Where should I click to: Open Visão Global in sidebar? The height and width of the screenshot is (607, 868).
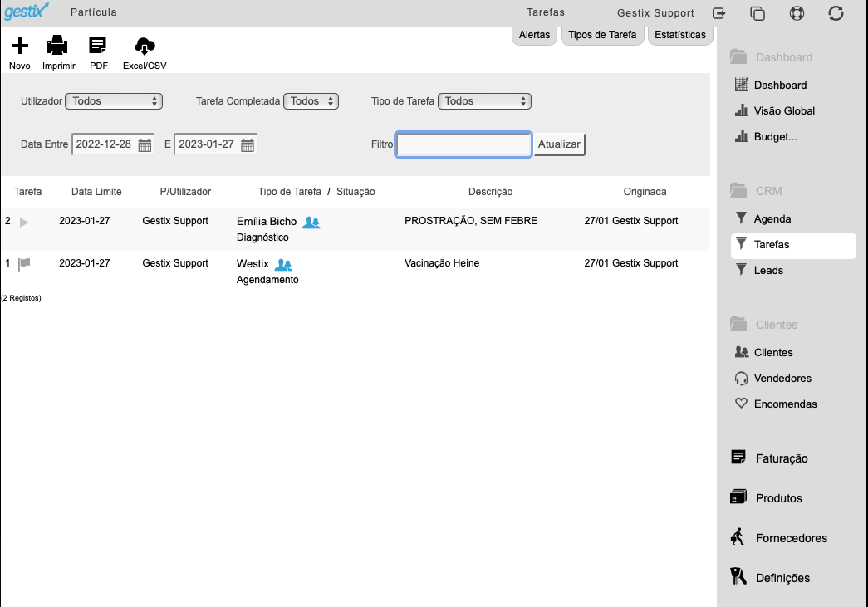(x=784, y=110)
